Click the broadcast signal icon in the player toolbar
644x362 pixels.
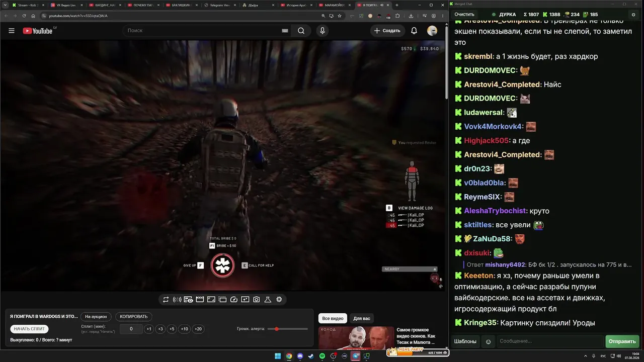point(177,300)
